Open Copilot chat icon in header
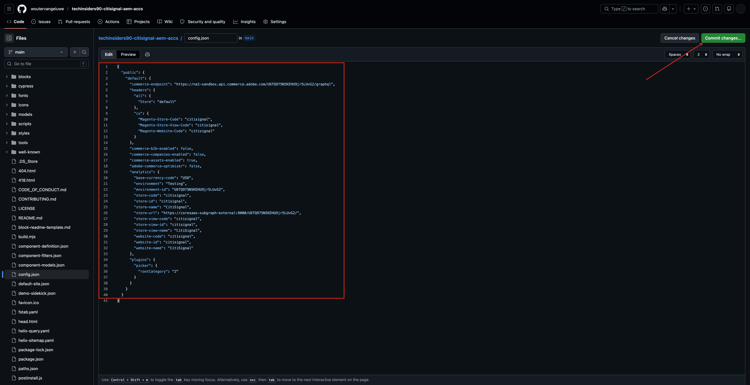 [665, 9]
